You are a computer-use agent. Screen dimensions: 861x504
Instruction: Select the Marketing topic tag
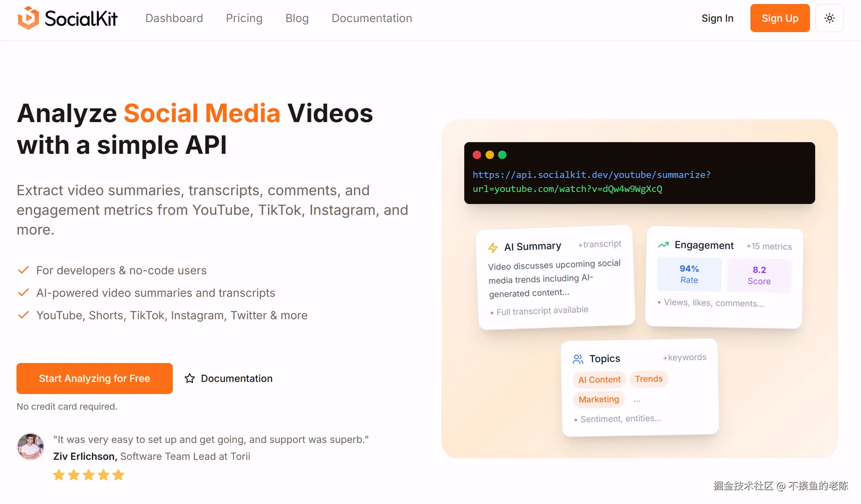tap(599, 399)
